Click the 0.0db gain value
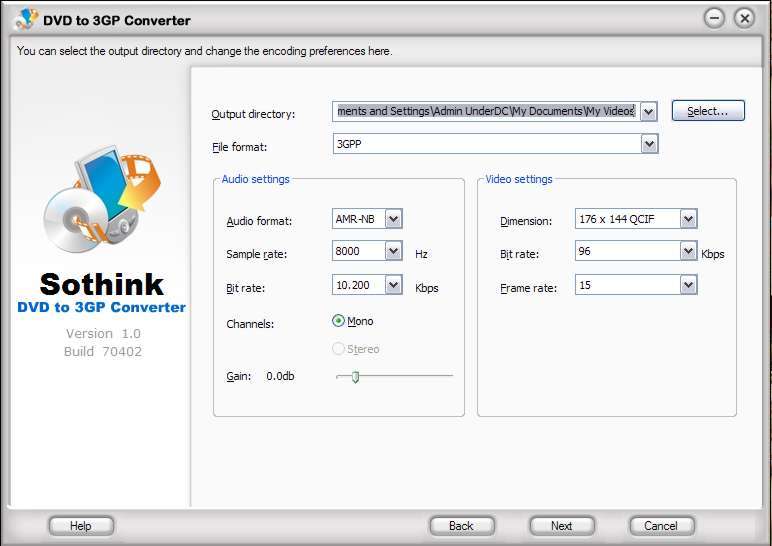 pyautogui.click(x=280, y=376)
